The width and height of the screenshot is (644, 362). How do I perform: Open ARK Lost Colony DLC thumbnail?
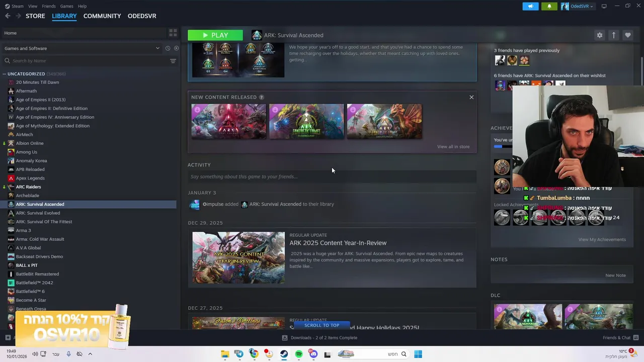[228, 121]
